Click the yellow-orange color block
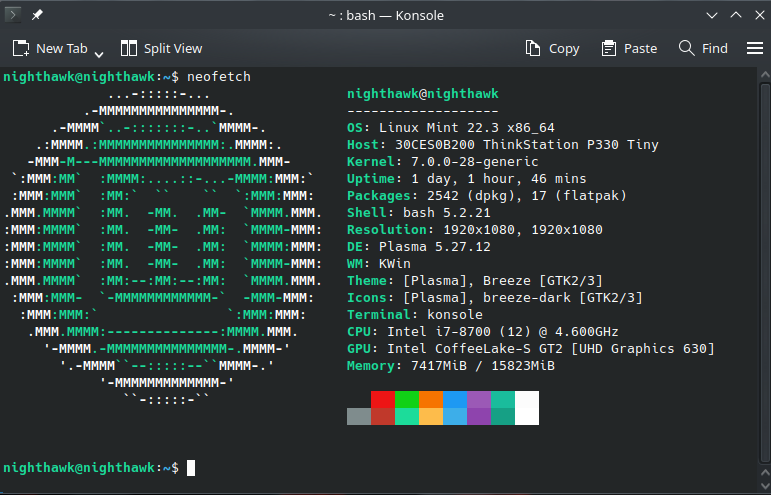 coord(431,416)
